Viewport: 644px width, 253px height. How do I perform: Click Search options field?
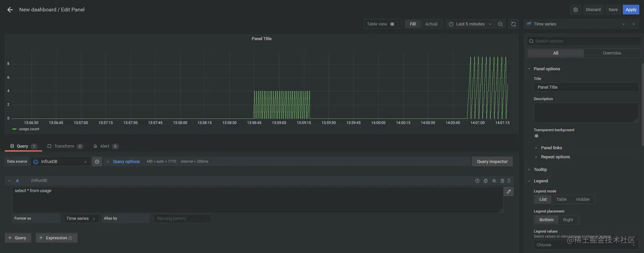click(x=584, y=41)
